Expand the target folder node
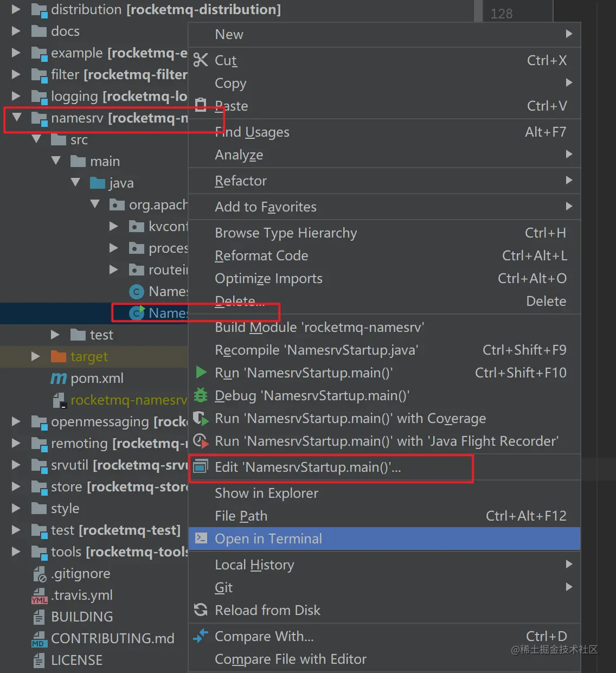Image resolution: width=616 pixels, height=673 pixels. [35, 356]
